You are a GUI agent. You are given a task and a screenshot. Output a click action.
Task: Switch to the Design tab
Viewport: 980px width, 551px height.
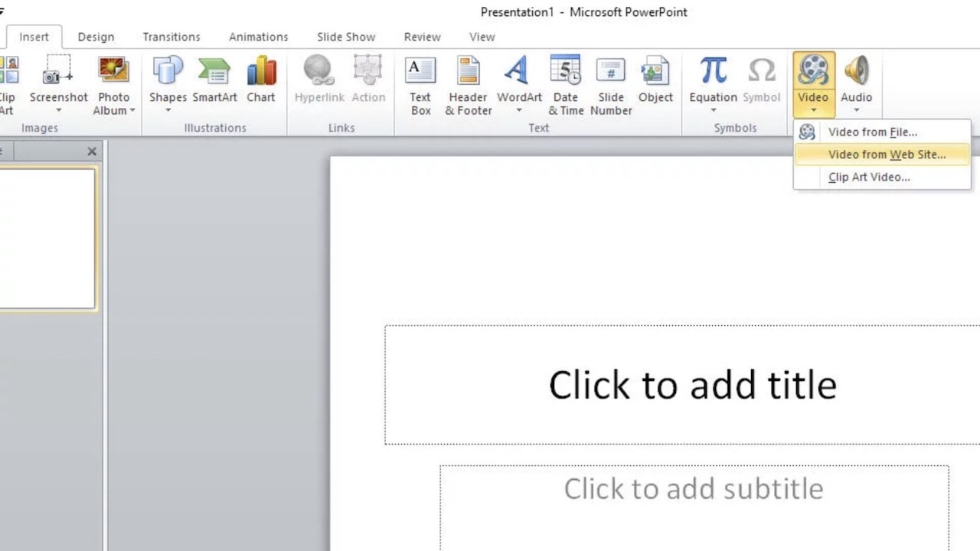(x=96, y=37)
